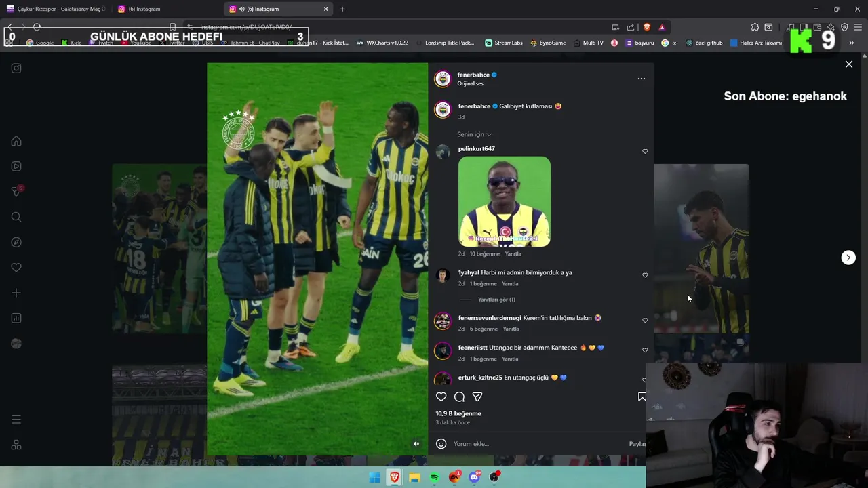Open username pelinkurt647
The height and width of the screenshot is (488, 868).
click(x=476, y=148)
